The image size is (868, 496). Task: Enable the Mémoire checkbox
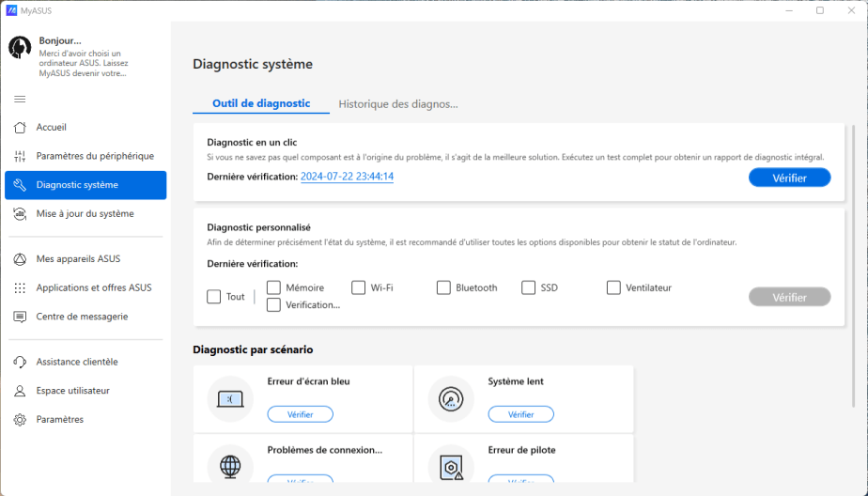(273, 287)
